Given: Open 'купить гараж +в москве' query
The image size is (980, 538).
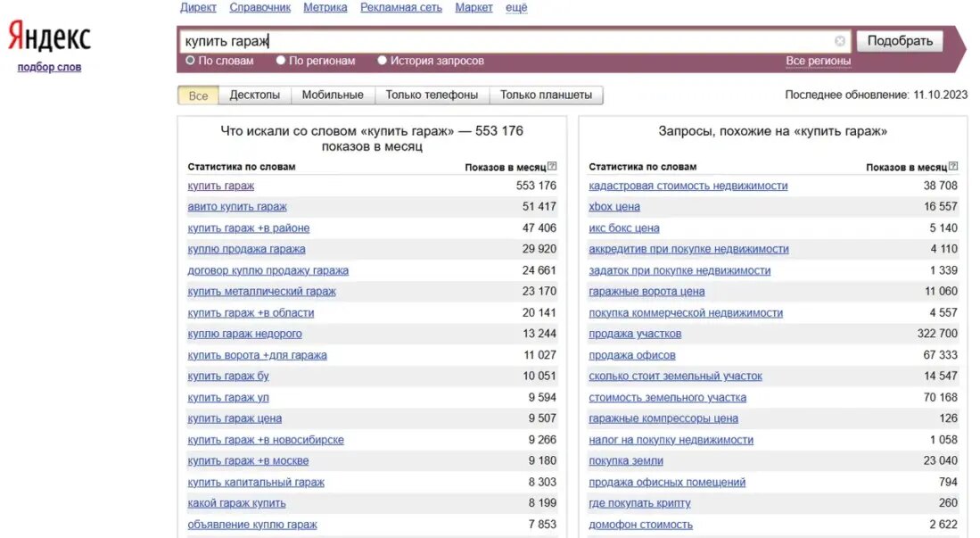Looking at the screenshot, I should click(248, 461).
